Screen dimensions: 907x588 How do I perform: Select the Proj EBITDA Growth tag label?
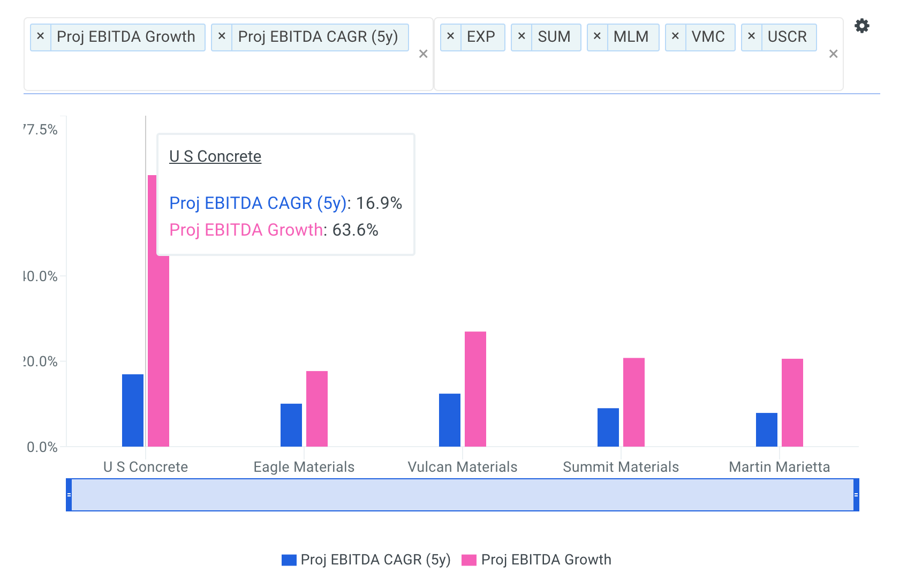click(126, 37)
